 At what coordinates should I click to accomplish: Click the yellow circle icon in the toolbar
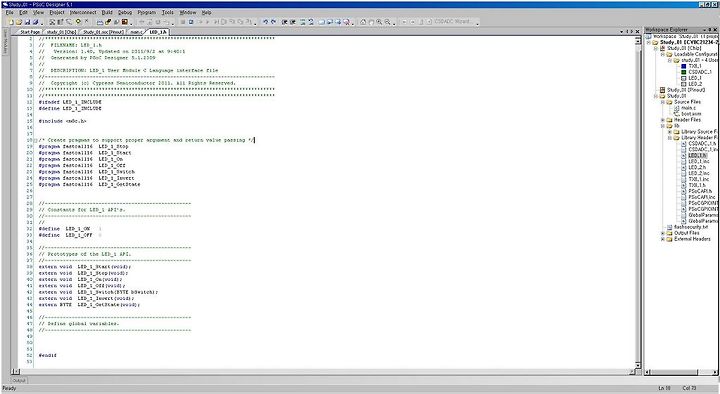[x=78, y=21]
